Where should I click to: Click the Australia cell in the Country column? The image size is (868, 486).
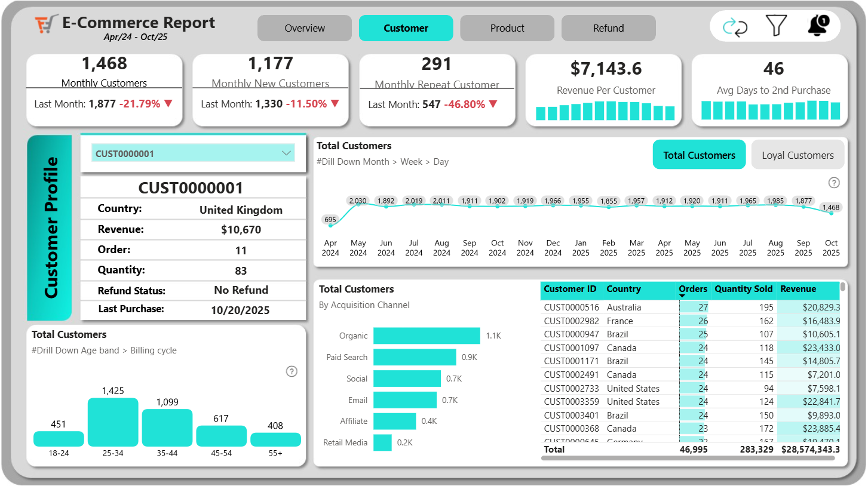click(624, 307)
